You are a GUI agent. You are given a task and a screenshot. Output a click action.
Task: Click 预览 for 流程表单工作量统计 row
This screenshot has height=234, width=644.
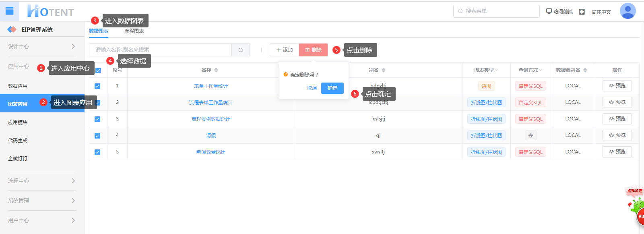617,102
